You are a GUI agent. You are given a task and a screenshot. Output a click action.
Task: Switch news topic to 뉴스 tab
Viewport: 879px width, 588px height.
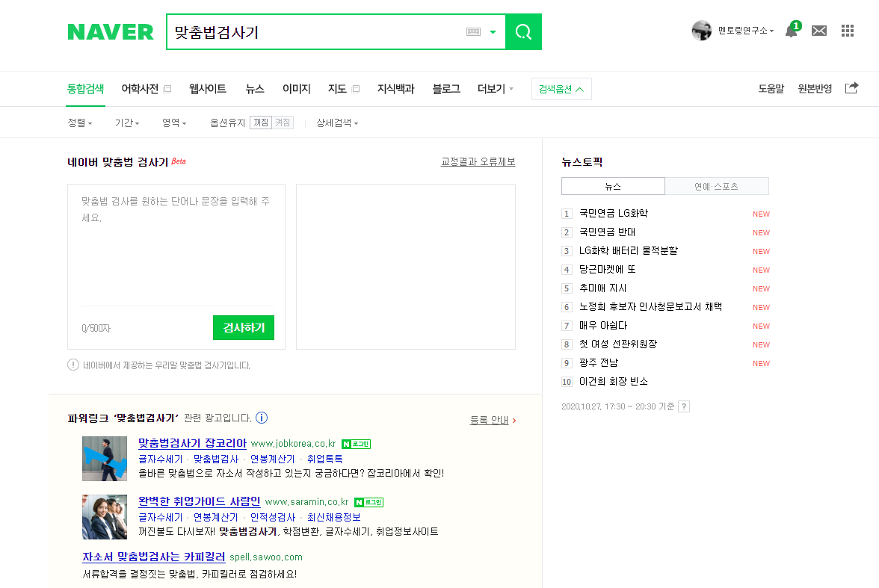pyautogui.click(x=613, y=186)
